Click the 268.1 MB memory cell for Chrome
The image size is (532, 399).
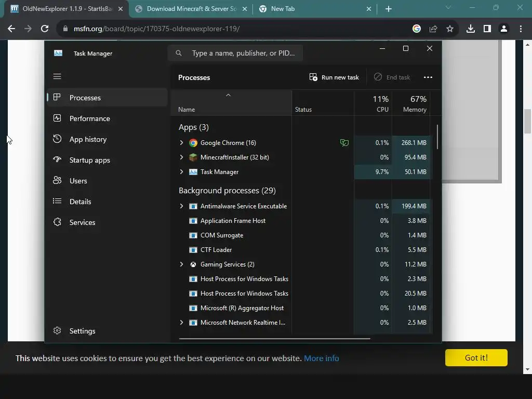(411, 143)
